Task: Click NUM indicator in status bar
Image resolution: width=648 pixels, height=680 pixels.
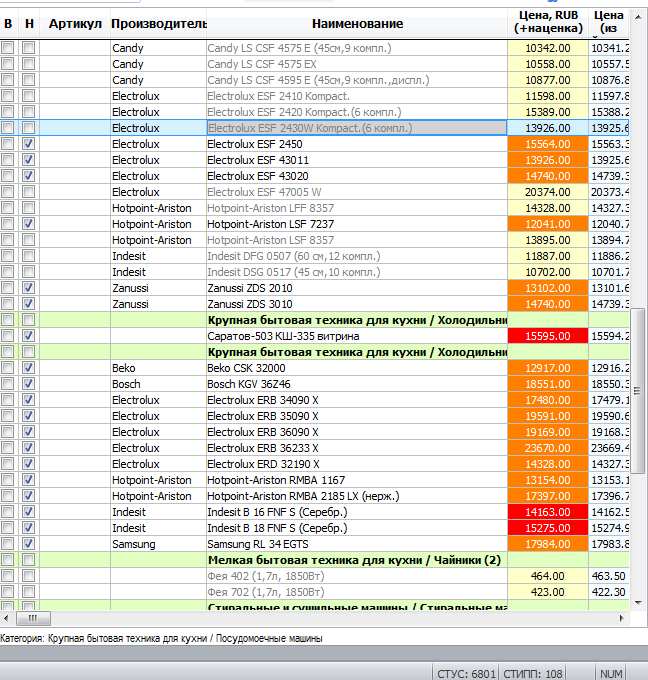Action: 611,673
